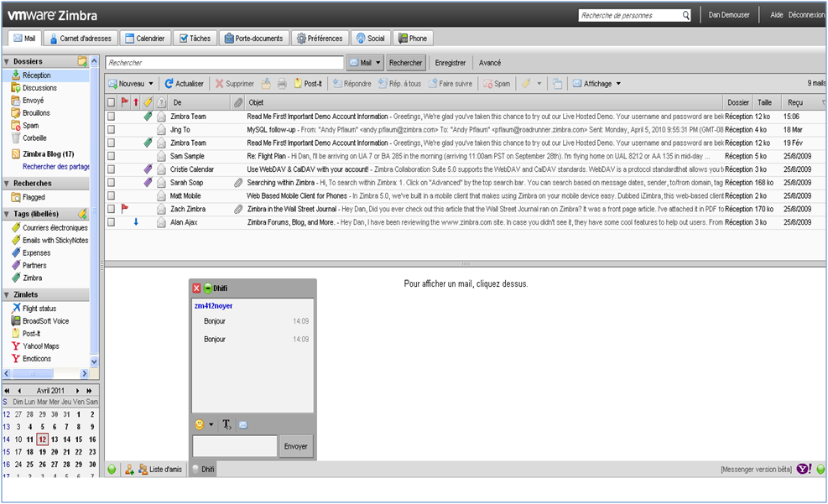Open the tag toolbar dropdown arrow
Screen dimensions: 828x504
(x=539, y=83)
